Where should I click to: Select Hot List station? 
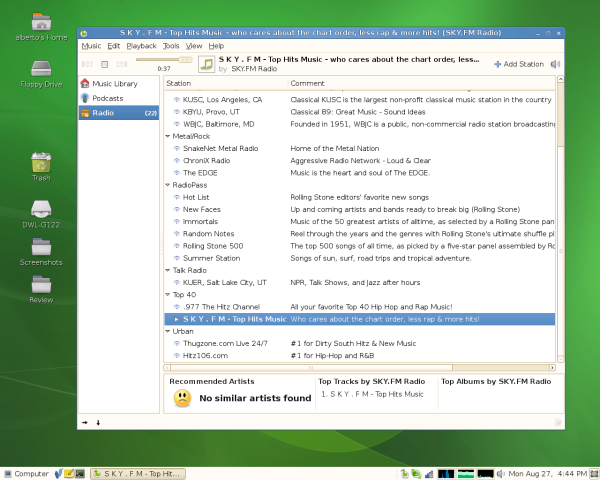click(360, 197)
